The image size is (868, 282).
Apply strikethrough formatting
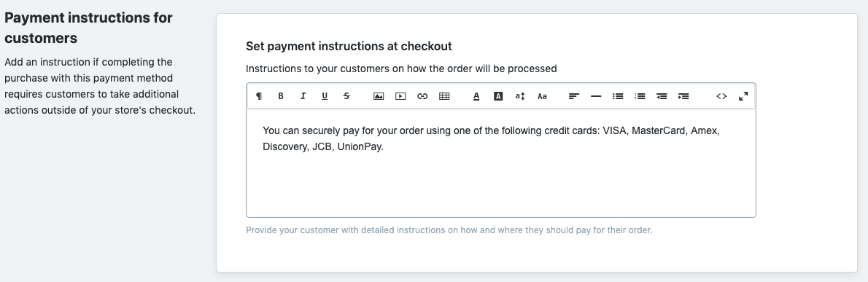(346, 96)
